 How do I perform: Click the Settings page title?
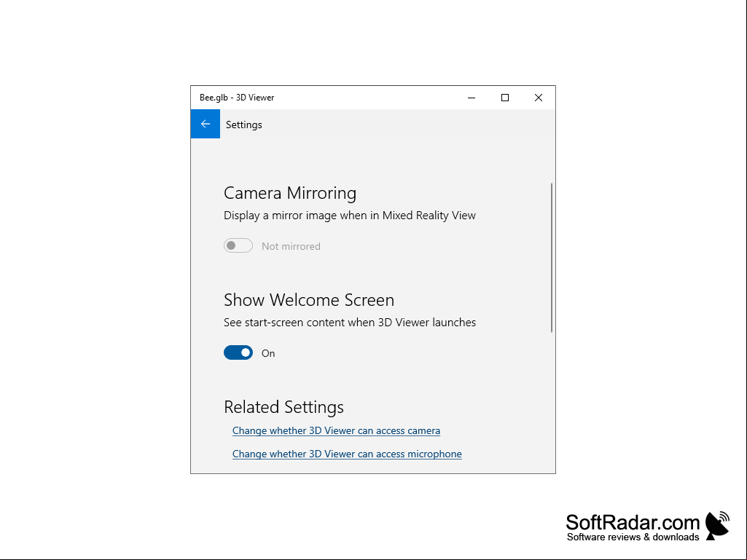[244, 125]
